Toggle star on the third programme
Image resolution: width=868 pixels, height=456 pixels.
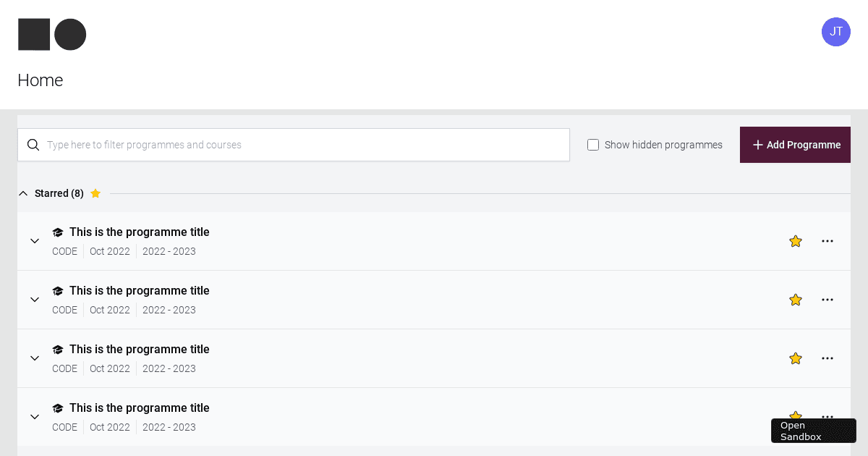tap(796, 358)
